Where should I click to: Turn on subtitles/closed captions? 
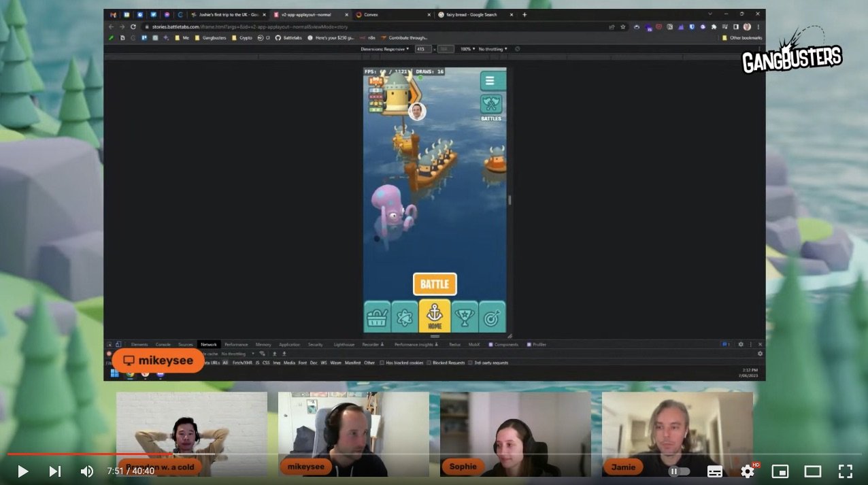tap(715, 471)
